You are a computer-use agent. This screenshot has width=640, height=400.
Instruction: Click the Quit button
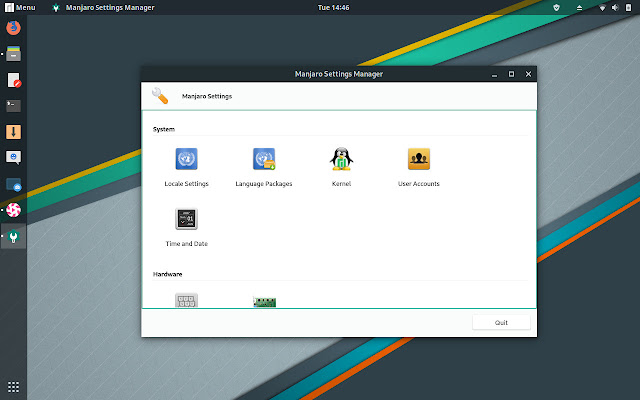[501, 322]
